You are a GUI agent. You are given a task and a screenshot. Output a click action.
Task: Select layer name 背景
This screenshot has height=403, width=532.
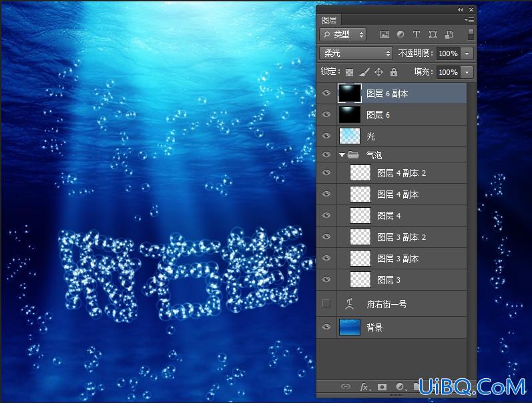pos(374,327)
